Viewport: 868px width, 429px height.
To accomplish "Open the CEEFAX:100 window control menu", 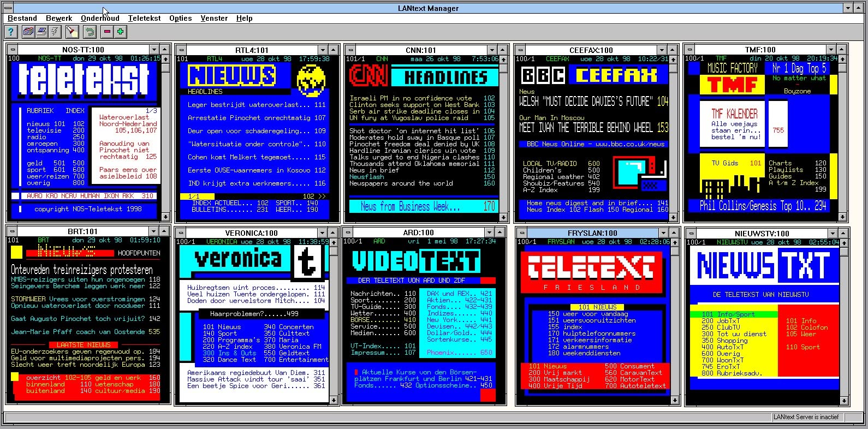I will tap(521, 50).
